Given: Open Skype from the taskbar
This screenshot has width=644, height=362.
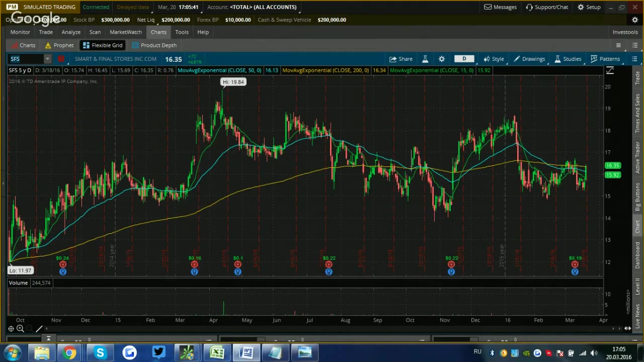Looking at the screenshot, I should click(x=100, y=353).
